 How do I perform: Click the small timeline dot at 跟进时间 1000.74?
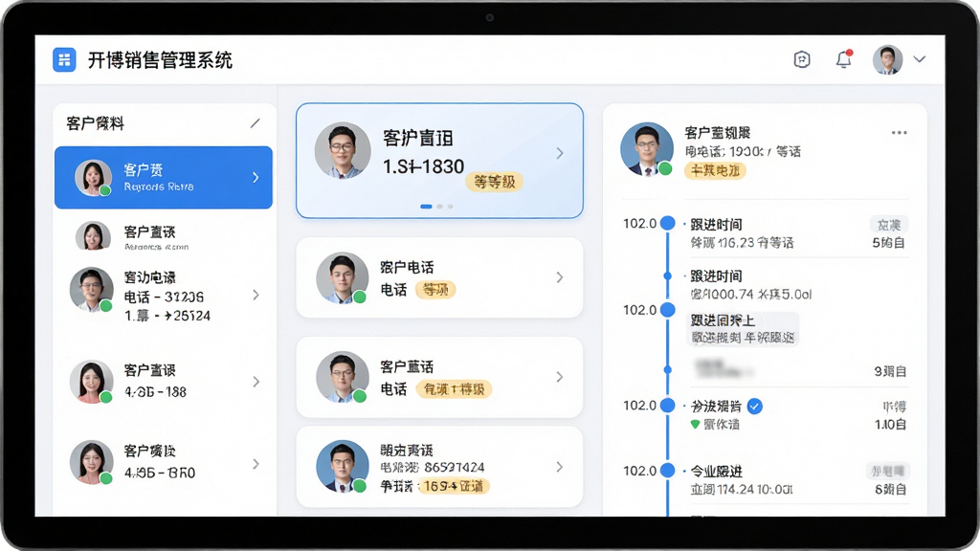[x=667, y=275]
